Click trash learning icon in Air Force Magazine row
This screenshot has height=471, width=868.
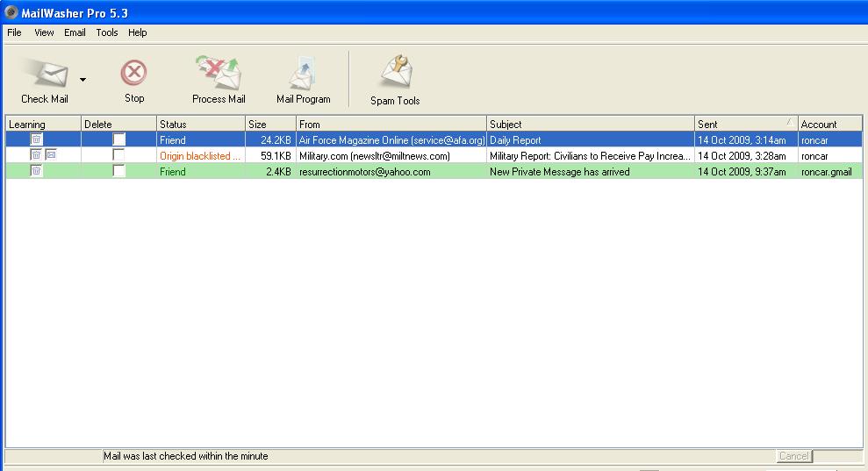coord(36,139)
